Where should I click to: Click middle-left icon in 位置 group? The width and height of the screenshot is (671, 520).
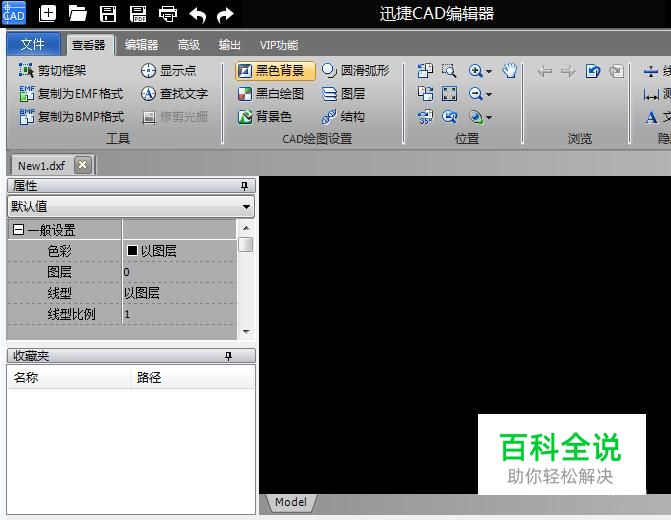point(425,94)
